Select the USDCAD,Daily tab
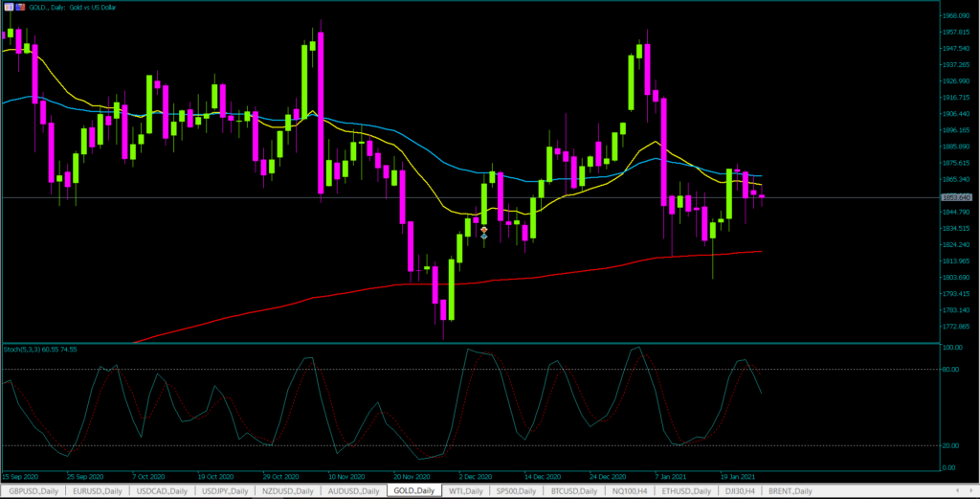 [161, 490]
